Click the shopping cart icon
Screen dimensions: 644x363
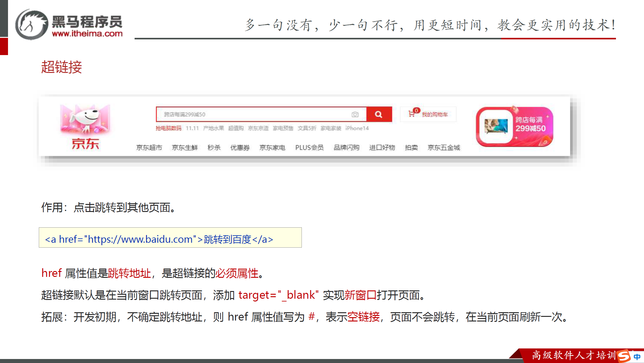coord(411,114)
